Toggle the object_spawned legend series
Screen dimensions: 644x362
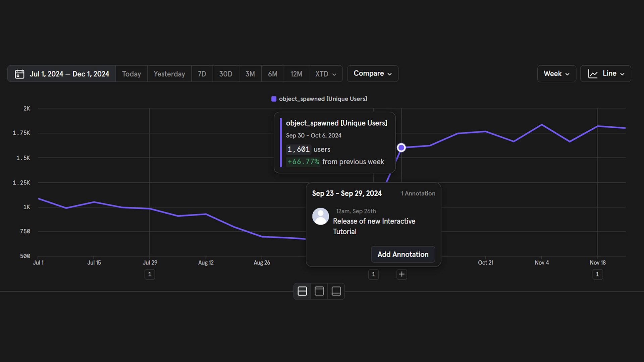point(319,99)
